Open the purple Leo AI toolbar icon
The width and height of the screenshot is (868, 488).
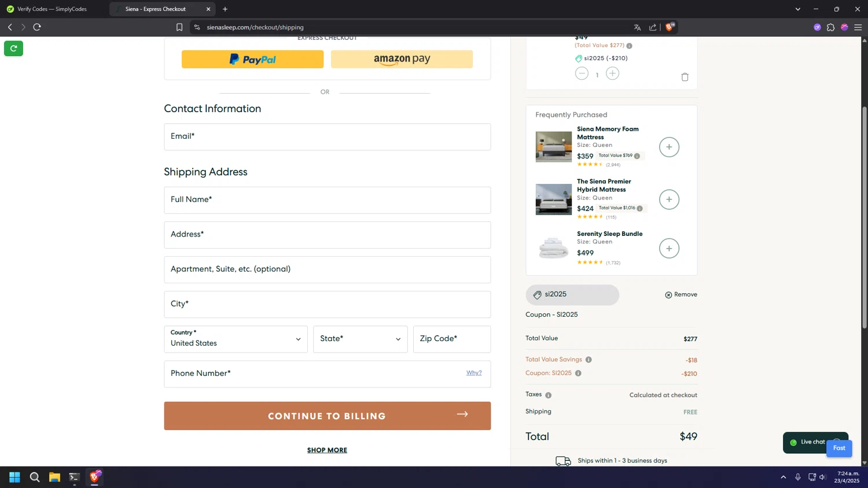coord(817,27)
